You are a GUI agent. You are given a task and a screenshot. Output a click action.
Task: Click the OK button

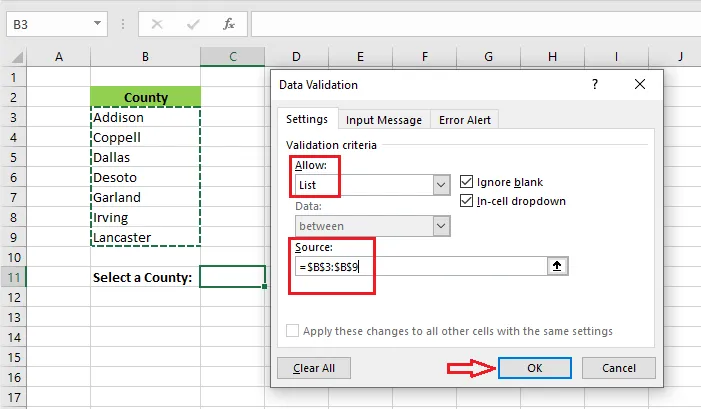tap(535, 368)
